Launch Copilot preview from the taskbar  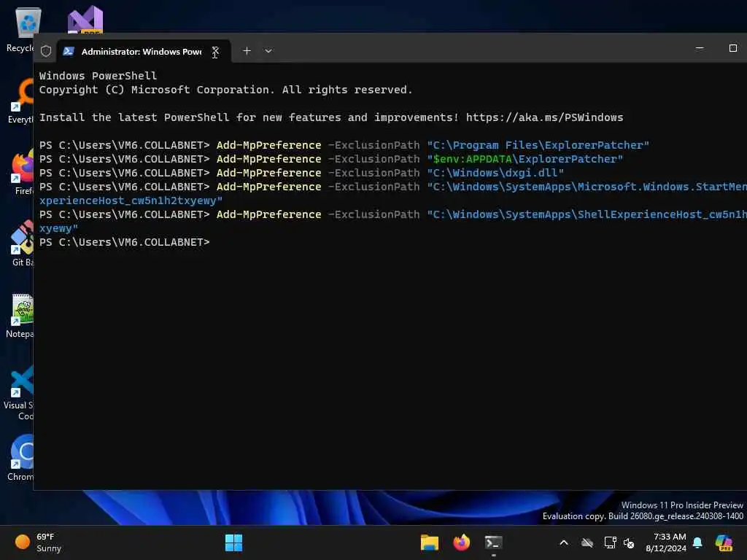724,542
